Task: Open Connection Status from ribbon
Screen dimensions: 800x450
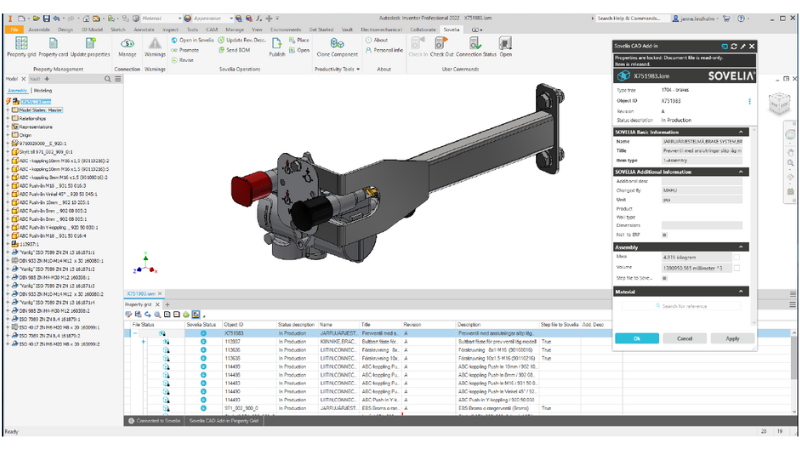Action: click(x=476, y=46)
